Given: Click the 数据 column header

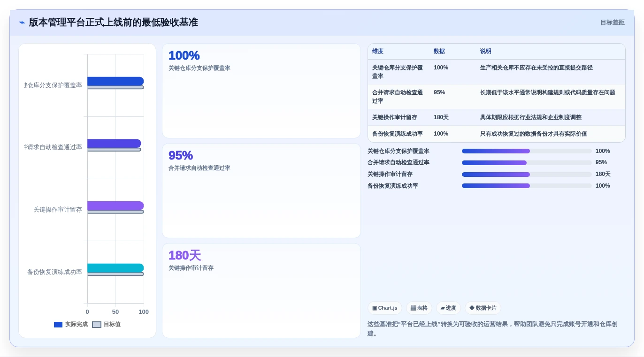Looking at the screenshot, I should click(439, 52).
